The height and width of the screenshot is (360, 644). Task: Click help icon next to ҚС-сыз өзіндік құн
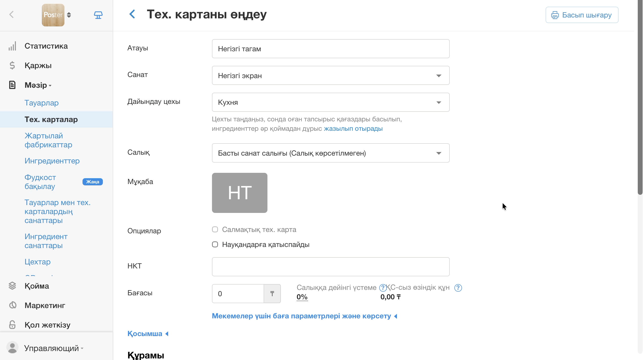[x=458, y=288]
